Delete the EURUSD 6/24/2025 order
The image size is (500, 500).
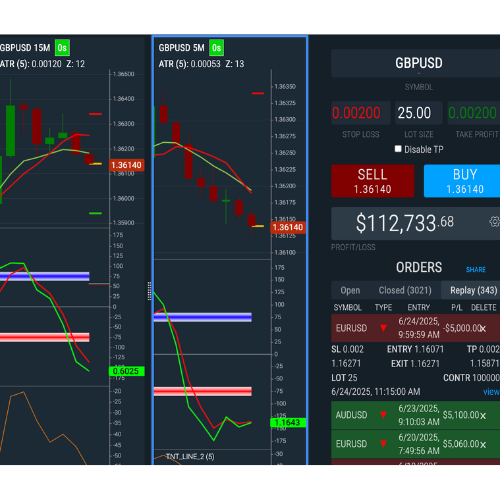point(483,329)
